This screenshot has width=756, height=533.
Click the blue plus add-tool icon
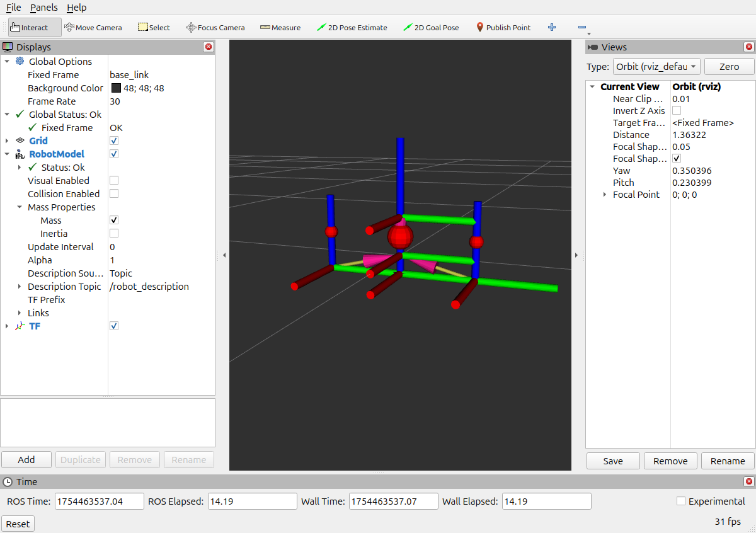coord(552,28)
